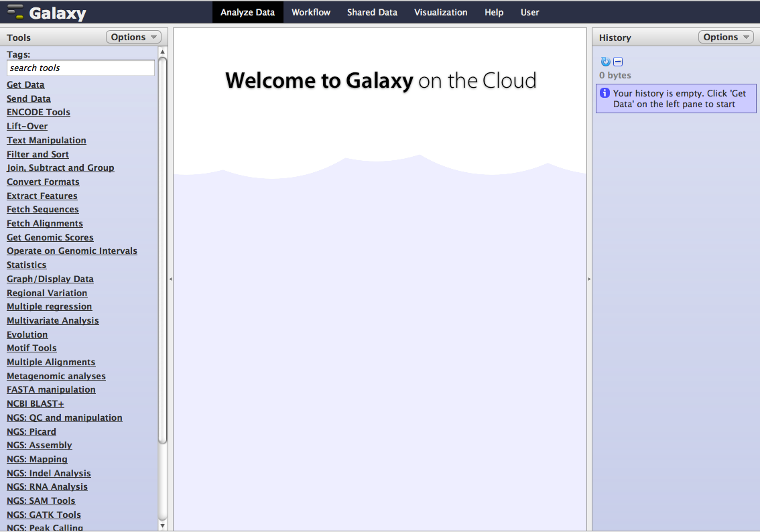Open the User menu
The image size is (760, 532).
(x=529, y=12)
